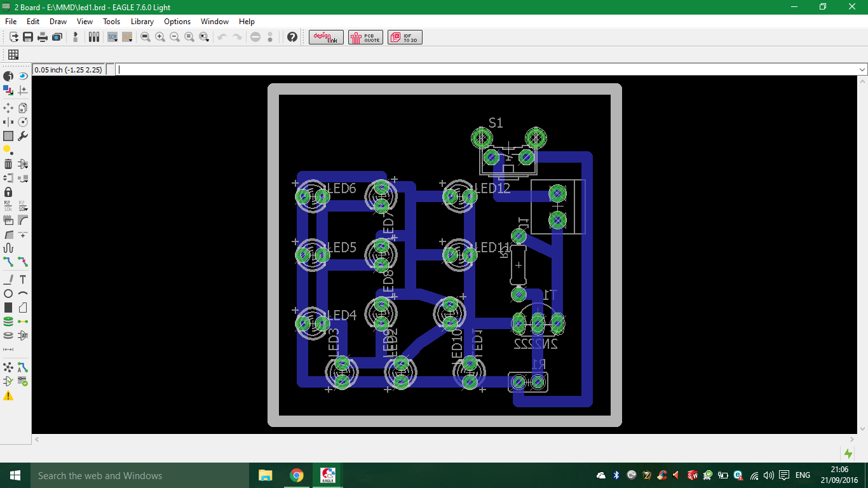868x488 pixels.
Task: Open the Draw menu
Action: [58, 21]
